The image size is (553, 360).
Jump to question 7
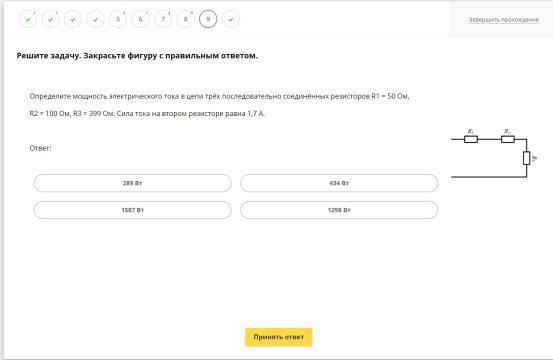(x=163, y=19)
